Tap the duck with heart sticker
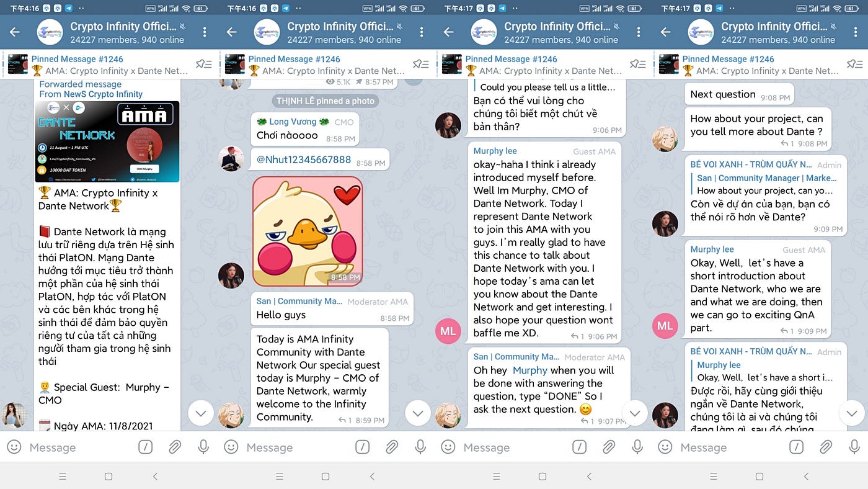 tap(308, 231)
